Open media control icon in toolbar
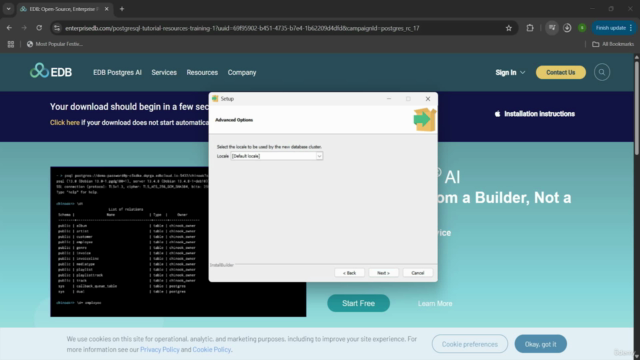This screenshot has width=640, height=360. [552, 28]
